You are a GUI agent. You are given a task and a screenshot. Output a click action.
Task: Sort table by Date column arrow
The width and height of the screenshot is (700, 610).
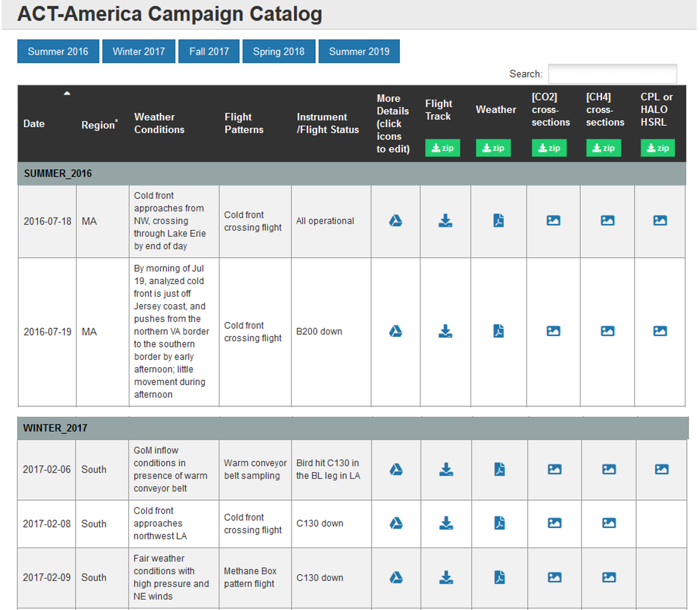[x=67, y=94]
